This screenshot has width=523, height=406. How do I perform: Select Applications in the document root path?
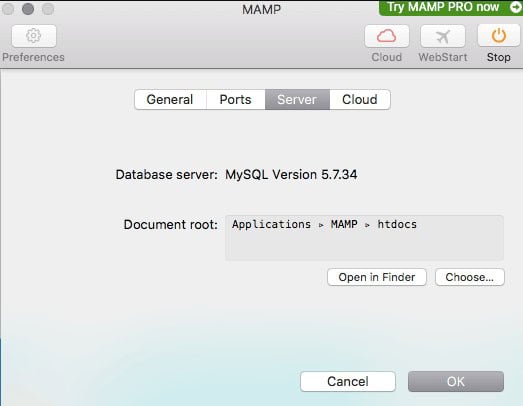click(x=271, y=224)
